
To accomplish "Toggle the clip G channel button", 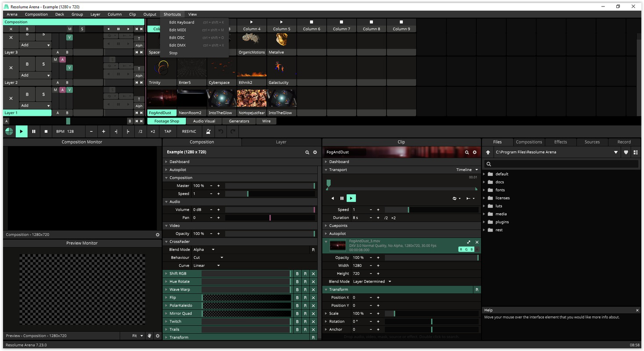I will pyautogui.click(x=467, y=249).
